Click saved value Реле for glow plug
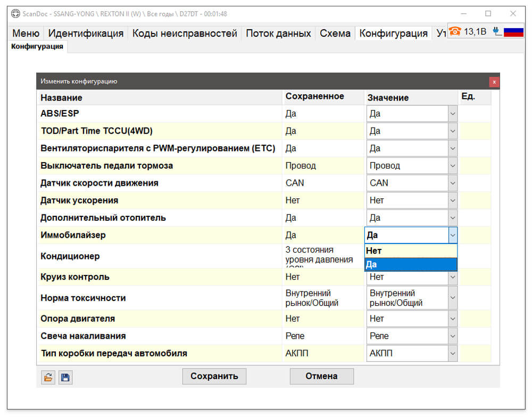Viewport: 532px width, 418px height. click(x=295, y=336)
